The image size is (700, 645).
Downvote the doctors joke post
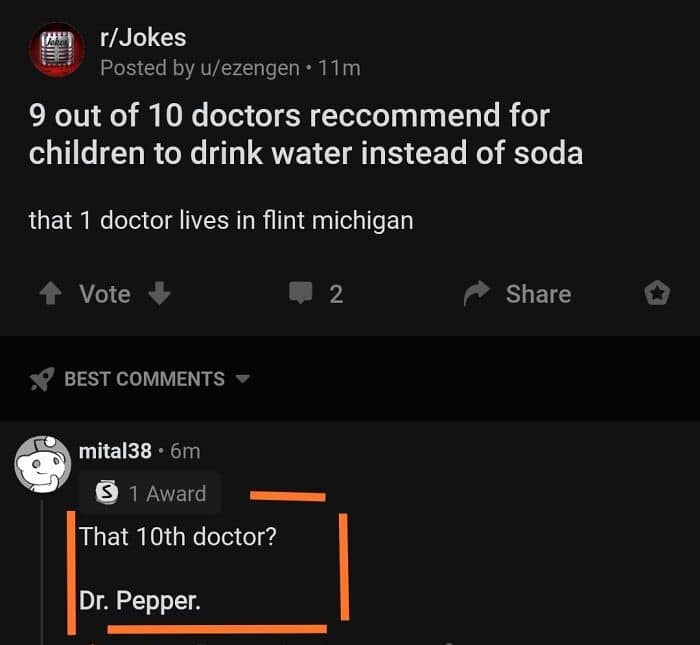tap(159, 293)
